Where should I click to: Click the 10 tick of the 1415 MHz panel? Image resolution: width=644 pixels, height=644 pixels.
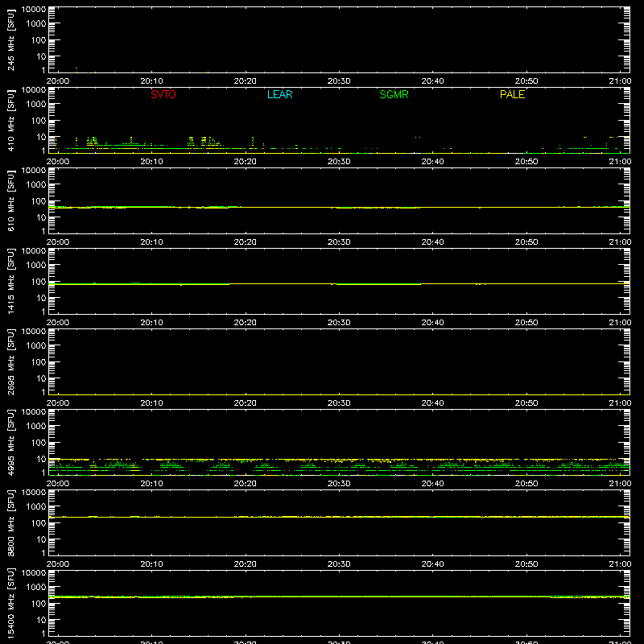click(x=41, y=298)
